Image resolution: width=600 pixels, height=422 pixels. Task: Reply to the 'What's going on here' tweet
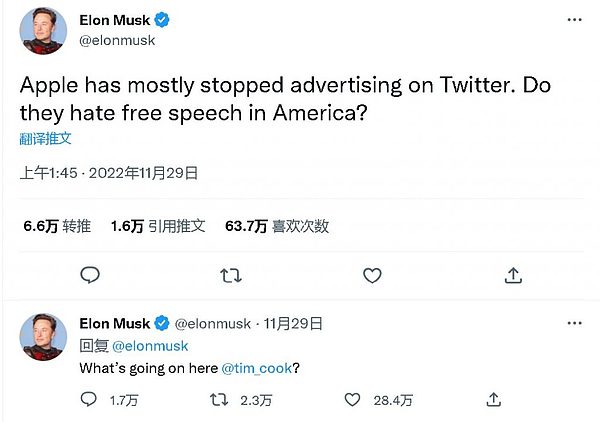[x=89, y=400]
